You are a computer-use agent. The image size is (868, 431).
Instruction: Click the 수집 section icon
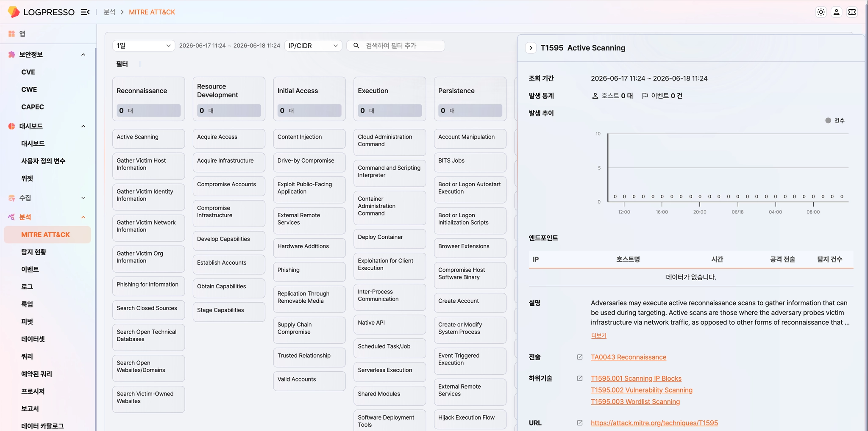point(12,198)
